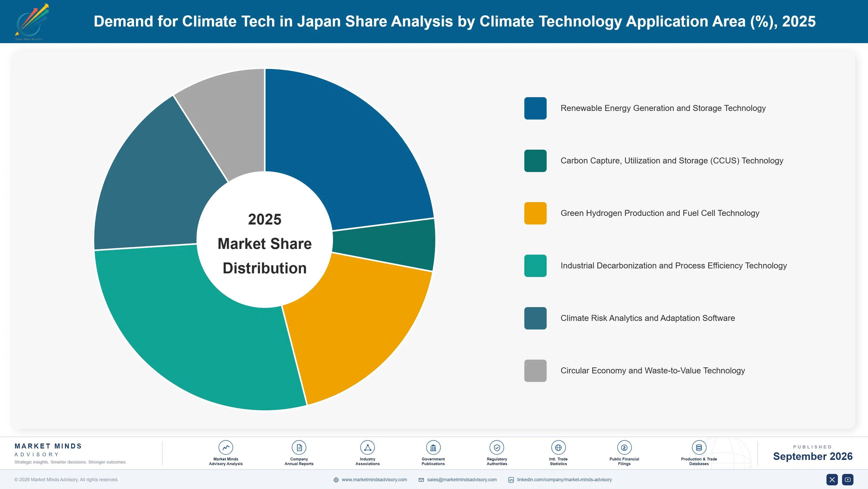This screenshot has height=489, width=868.
Task: Click the copyright notice in the footer
Action: click(x=66, y=480)
